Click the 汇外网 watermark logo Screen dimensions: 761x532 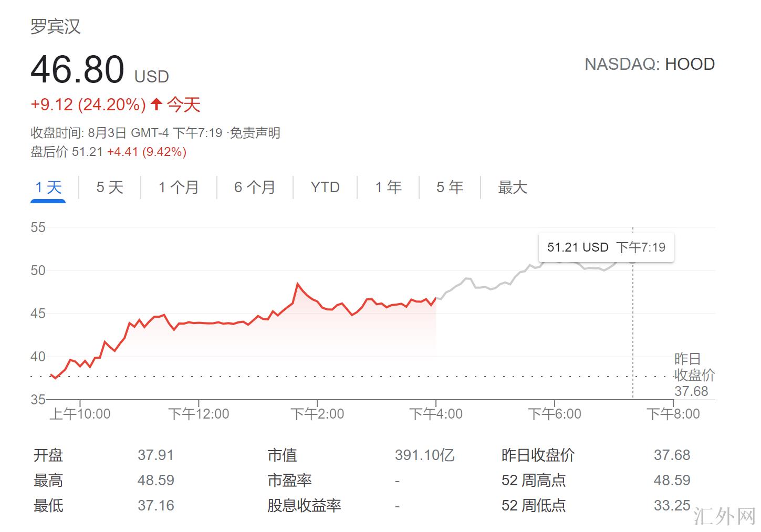[725, 517]
